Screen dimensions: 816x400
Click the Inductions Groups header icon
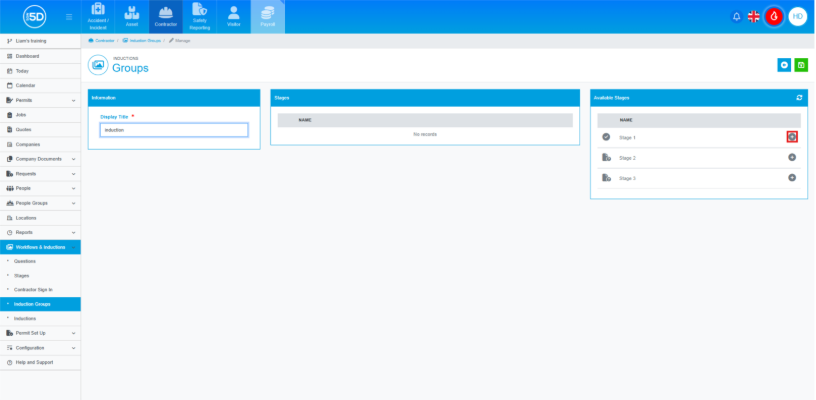(98, 65)
